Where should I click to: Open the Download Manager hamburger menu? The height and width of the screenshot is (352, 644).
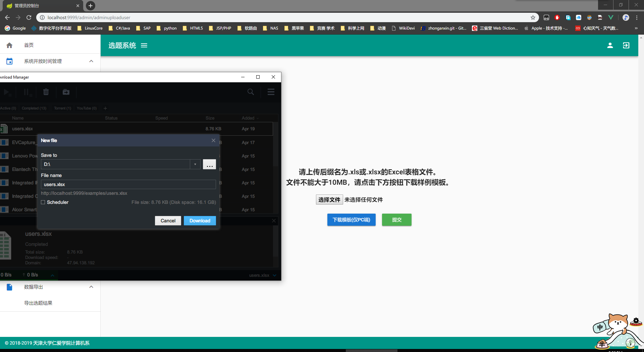271,92
